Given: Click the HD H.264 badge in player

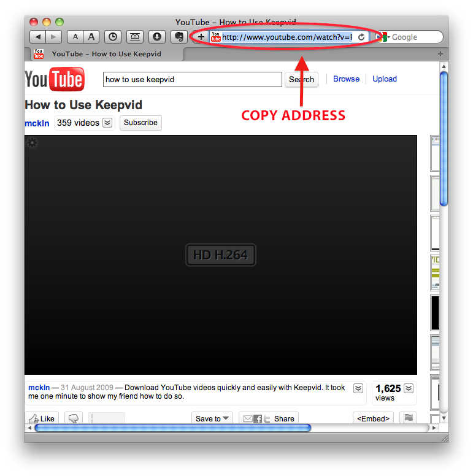Looking at the screenshot, I should tap(221, 255).
